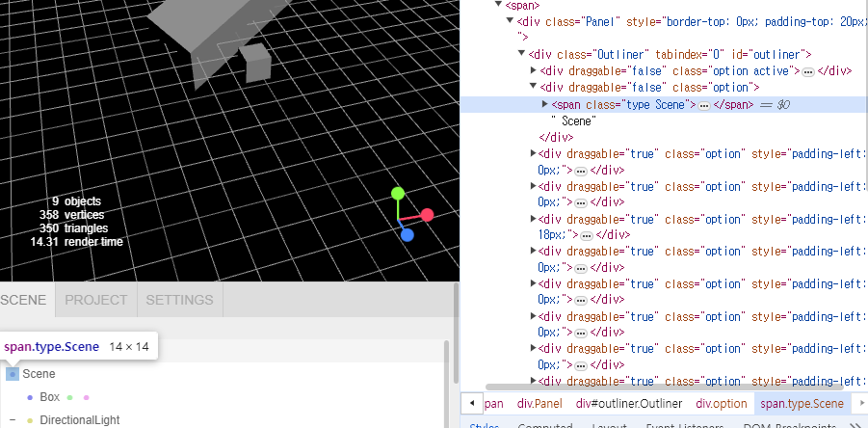Click the div.option breadcrumb
Image resolution: width=868 pixels, height=428 pixels.
click(722, 404)
